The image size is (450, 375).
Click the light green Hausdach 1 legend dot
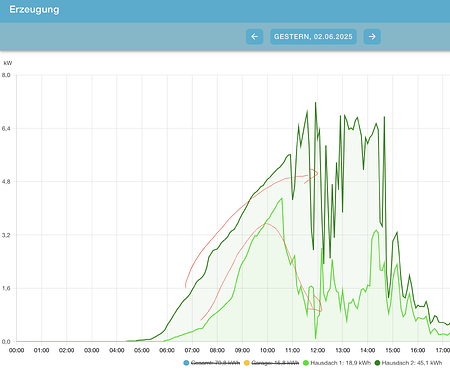coord(306,363)
